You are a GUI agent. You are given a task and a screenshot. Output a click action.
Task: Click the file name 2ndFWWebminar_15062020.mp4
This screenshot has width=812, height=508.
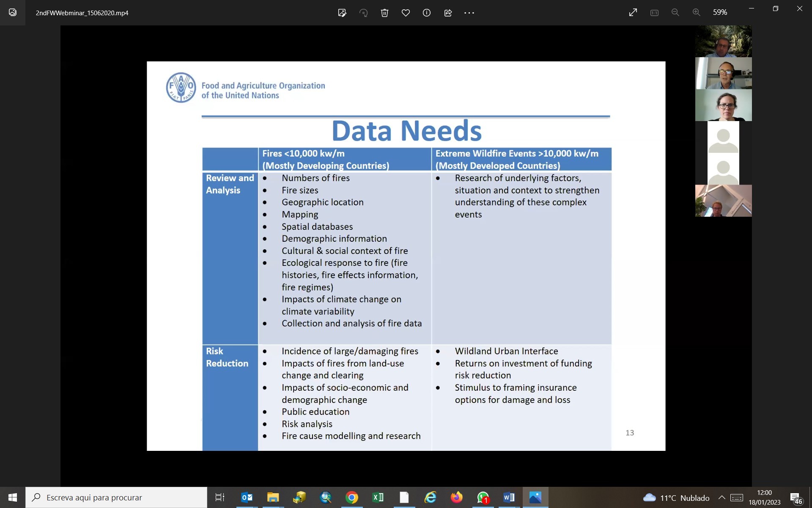(82, 13)
